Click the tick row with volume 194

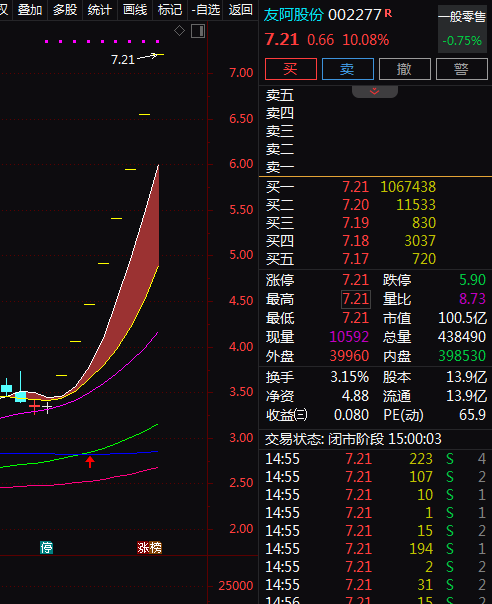point(375,549)
